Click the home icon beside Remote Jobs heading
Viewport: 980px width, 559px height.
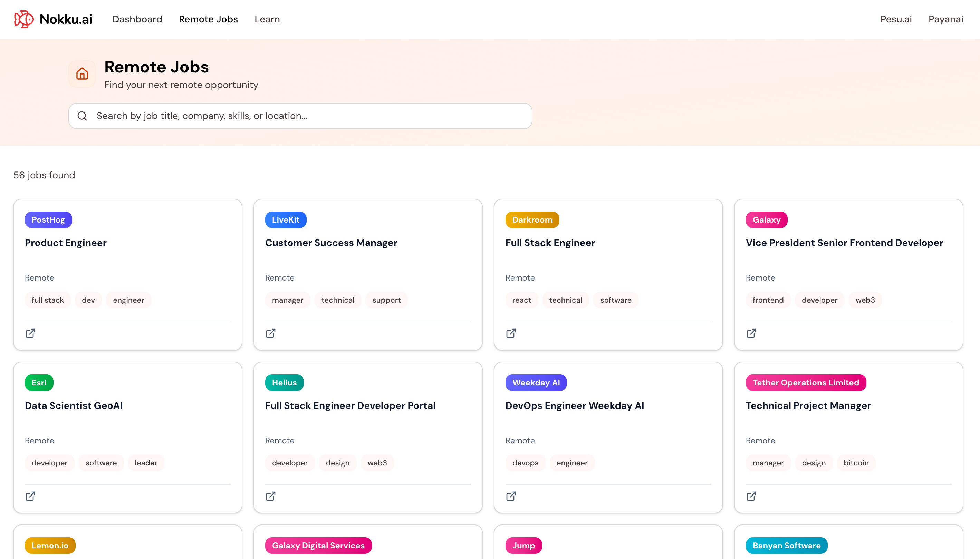coord(82,74)
